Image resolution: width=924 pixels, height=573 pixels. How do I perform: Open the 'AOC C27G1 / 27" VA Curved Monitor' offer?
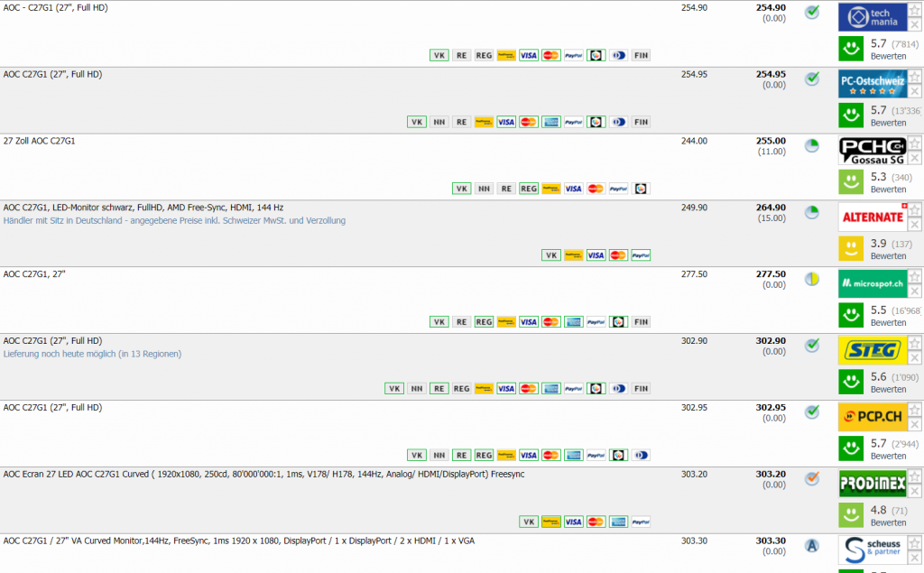point(238,541)
